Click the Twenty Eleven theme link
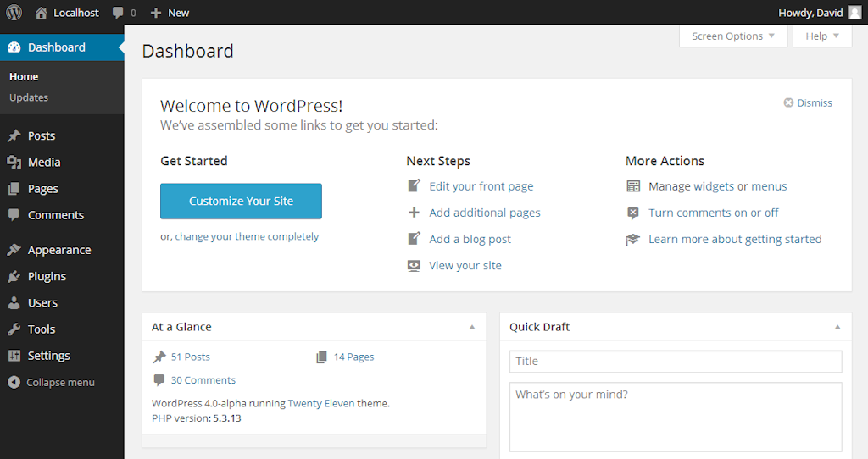Image resolution: width=868 pixels, height=459 pixels. coord(321,404)
